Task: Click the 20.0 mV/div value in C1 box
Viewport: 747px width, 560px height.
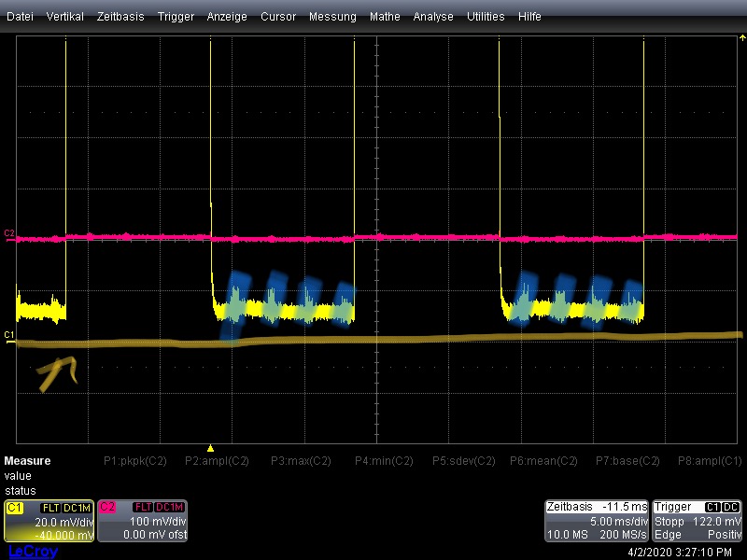Action: 63,523
